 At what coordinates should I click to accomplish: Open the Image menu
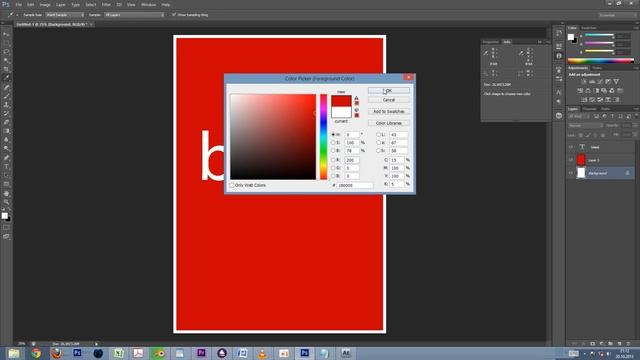point(44,4)
